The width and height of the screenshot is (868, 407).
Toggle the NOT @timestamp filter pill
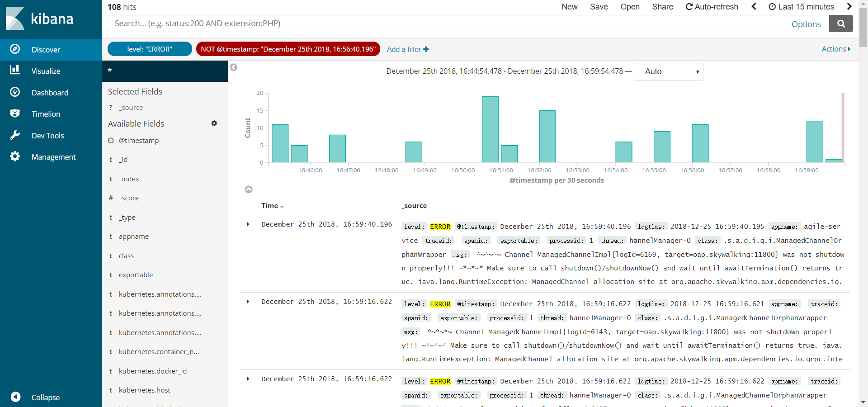coord(288,49)
